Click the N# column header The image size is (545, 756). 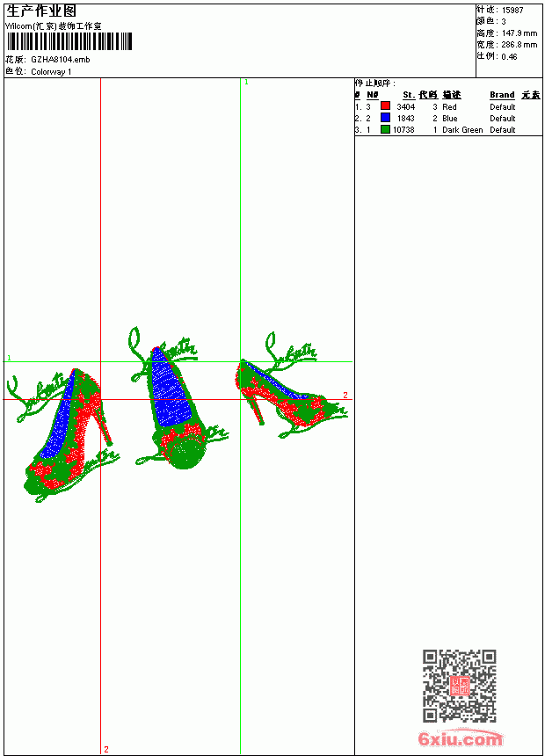(x=373, y=95)
